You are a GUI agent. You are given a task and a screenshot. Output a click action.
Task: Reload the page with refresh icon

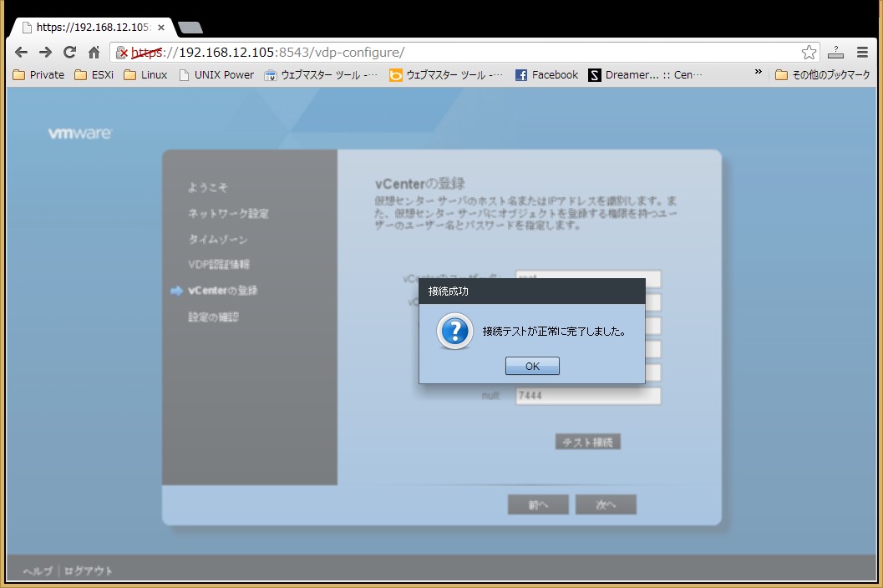tap(70, 53)
